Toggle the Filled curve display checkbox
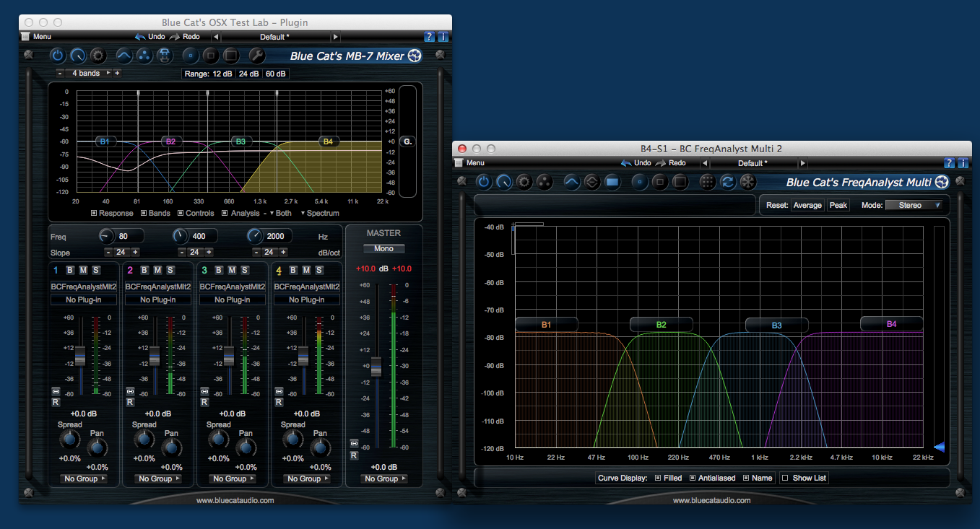The width and height of the screenshot is (980, 529). click(658, 478)
